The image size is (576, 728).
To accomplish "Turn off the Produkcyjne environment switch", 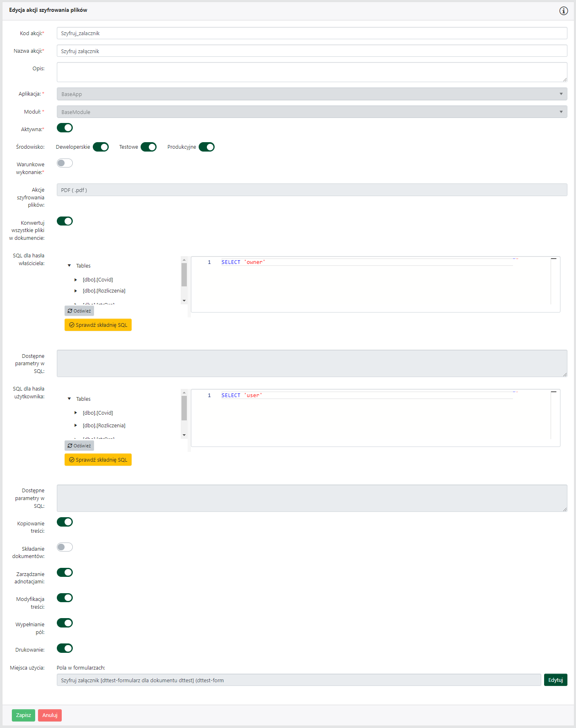I will click(206, 147).
